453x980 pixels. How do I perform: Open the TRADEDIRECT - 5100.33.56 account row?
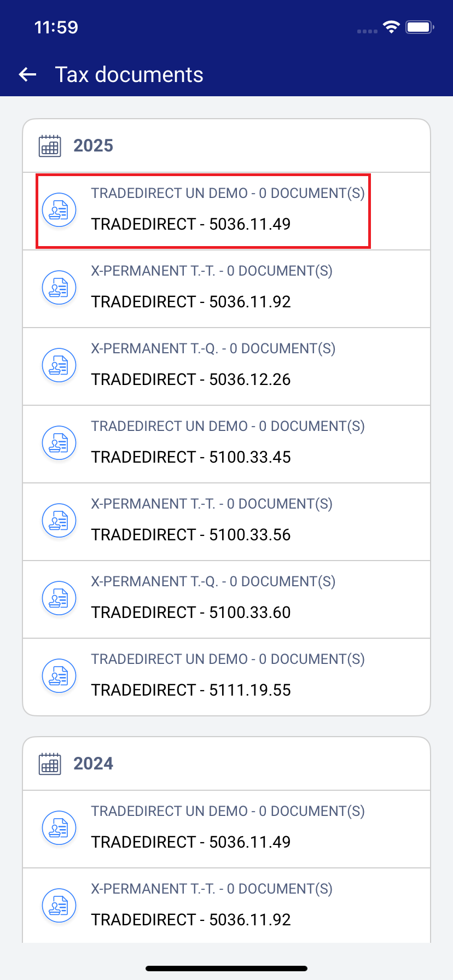click(x=191, y=535)
